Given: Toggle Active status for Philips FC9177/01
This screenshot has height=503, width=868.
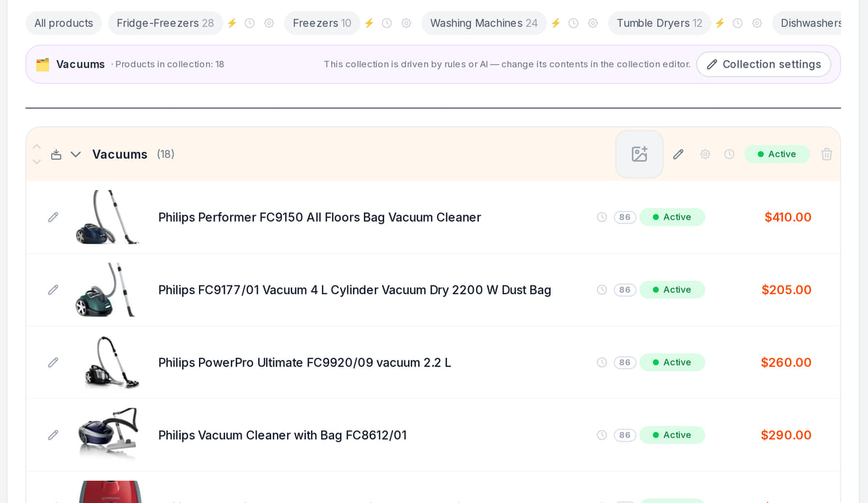Looking at the screenshot, I should click(x=672, y=290).
